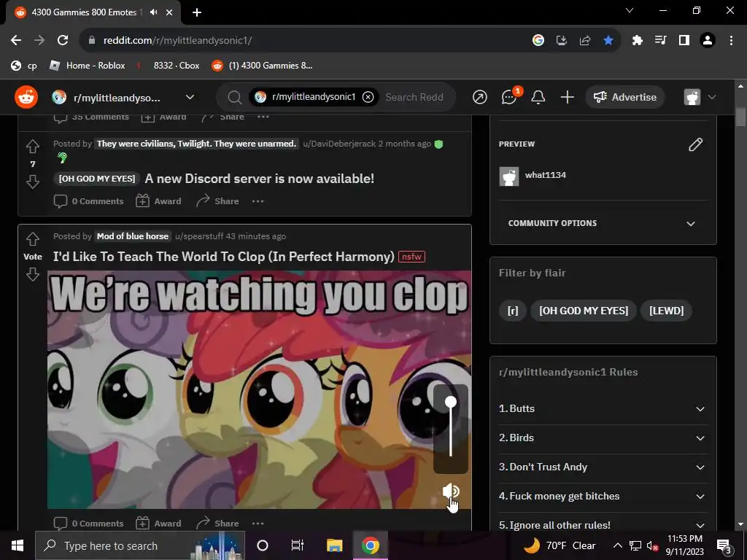Click the what1134 preview username
The width and height of the screenshot is (747, 560).
point(546,175)
